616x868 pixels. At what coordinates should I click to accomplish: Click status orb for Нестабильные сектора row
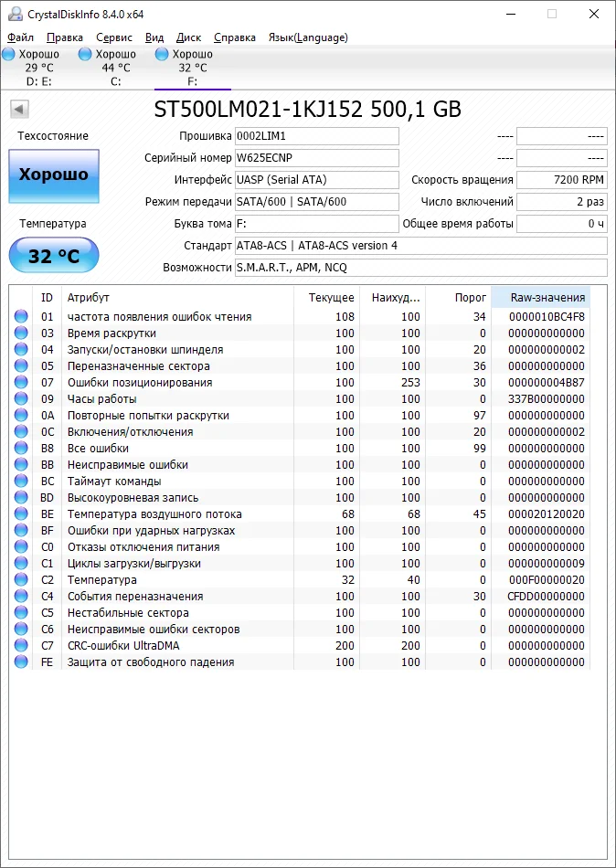[x=21, y=613]
